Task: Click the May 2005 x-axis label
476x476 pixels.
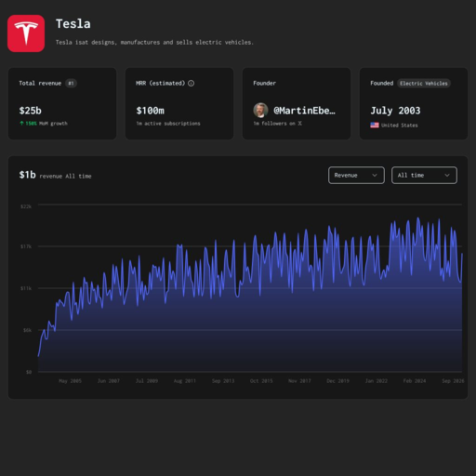Action: coord(70,381)
